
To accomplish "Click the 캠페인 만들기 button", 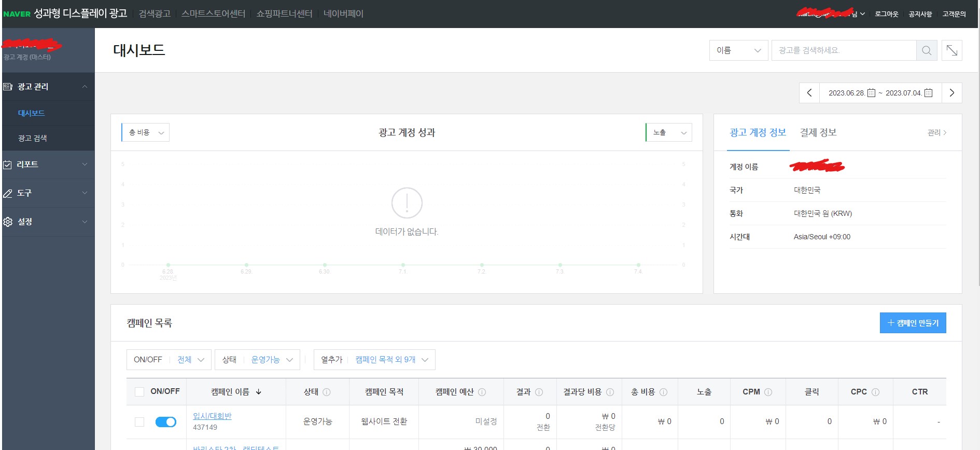I will coord(913,323).
